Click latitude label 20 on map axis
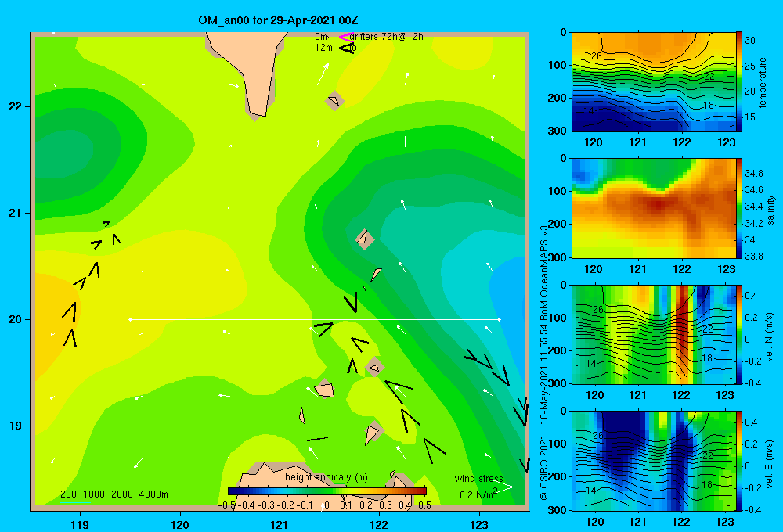The height and width of the screenshot is (532, 783). 16,319
